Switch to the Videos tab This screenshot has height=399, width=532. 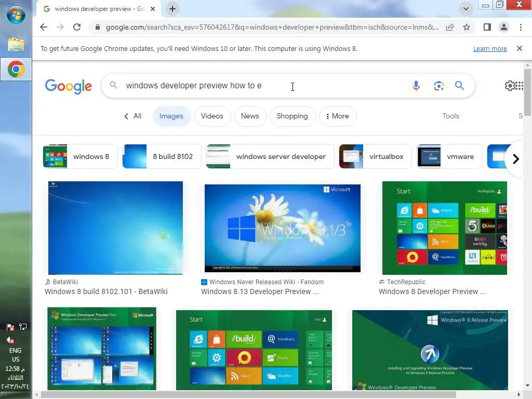pyautogui.click(x=212, y=116)
